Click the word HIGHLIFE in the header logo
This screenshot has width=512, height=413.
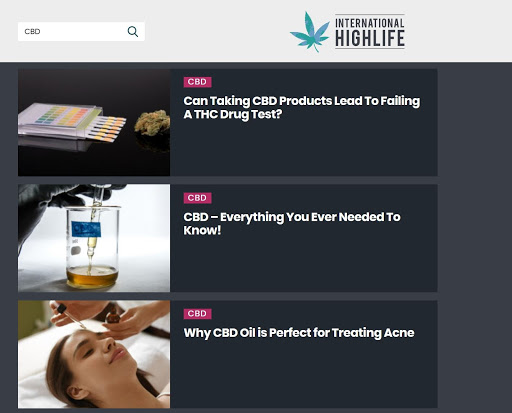point(370,38)
